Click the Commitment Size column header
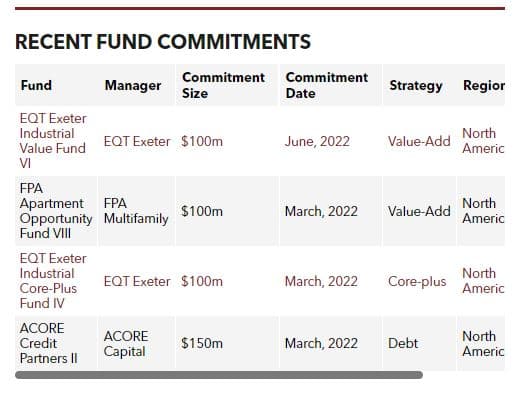 tap(223, 85)
